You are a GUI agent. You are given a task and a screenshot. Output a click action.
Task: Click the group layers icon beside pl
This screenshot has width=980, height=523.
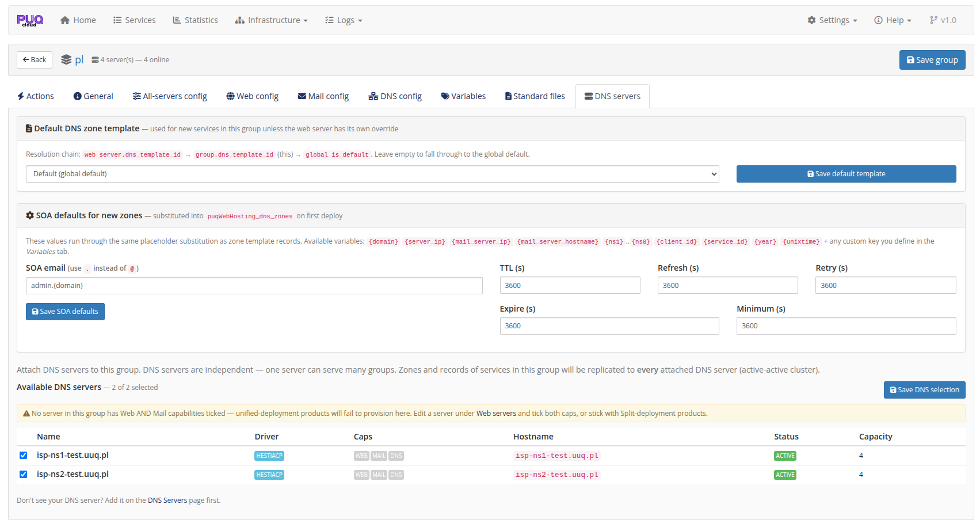[66, 60]
